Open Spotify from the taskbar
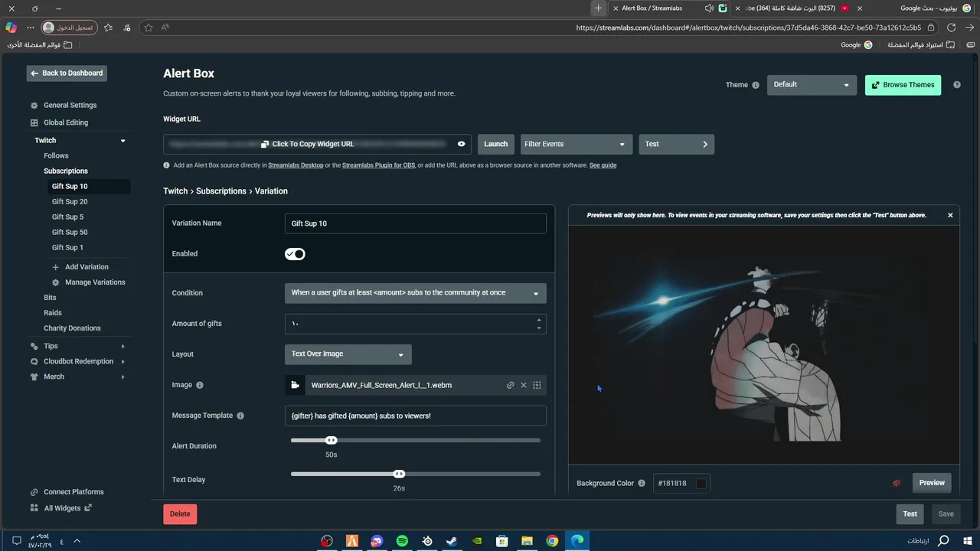 point(402,541)
